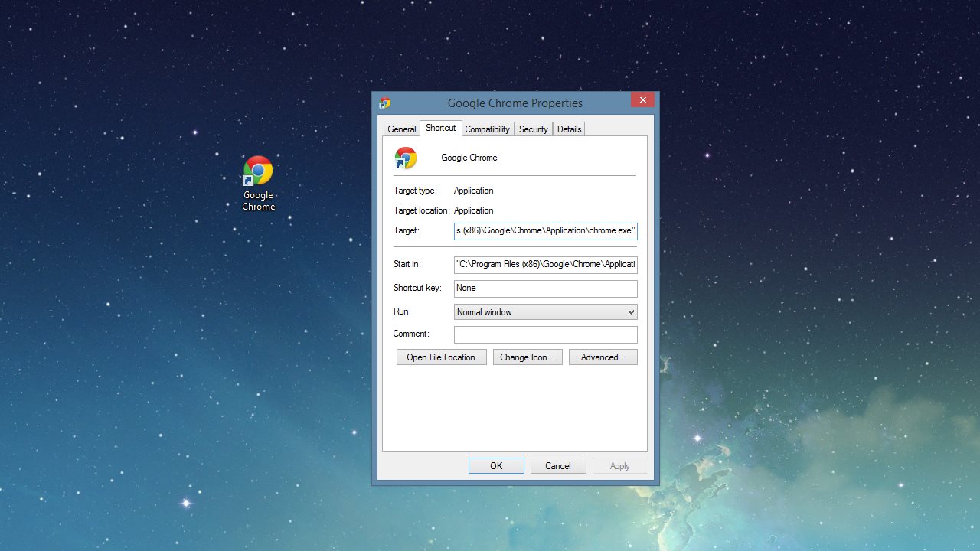Focus the Start in text field
This screenshot has height=551, width=980.
(545, 265)
